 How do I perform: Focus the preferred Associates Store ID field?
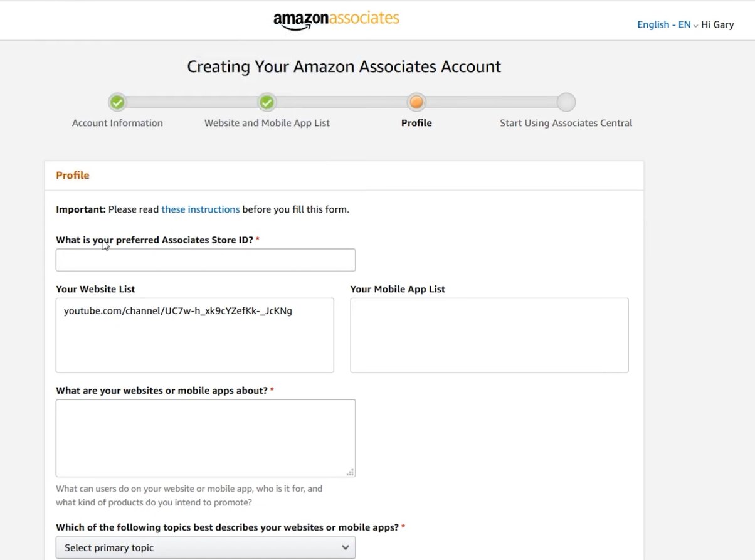pos(206,260)
